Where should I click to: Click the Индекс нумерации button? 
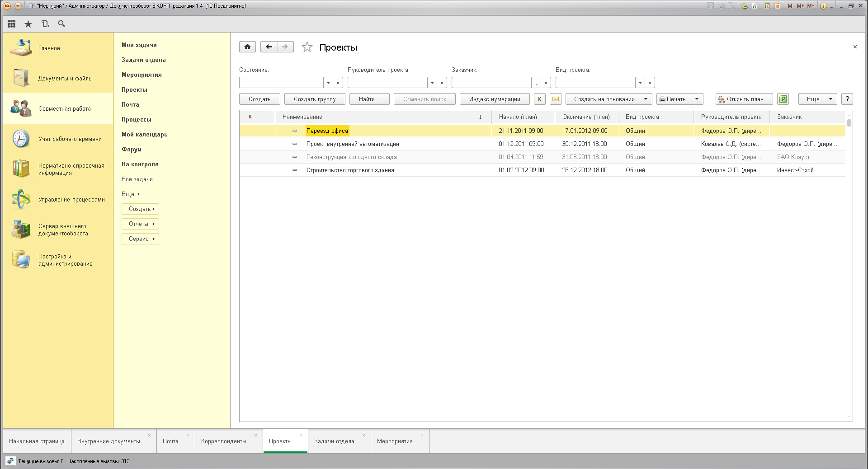point(495,99)
